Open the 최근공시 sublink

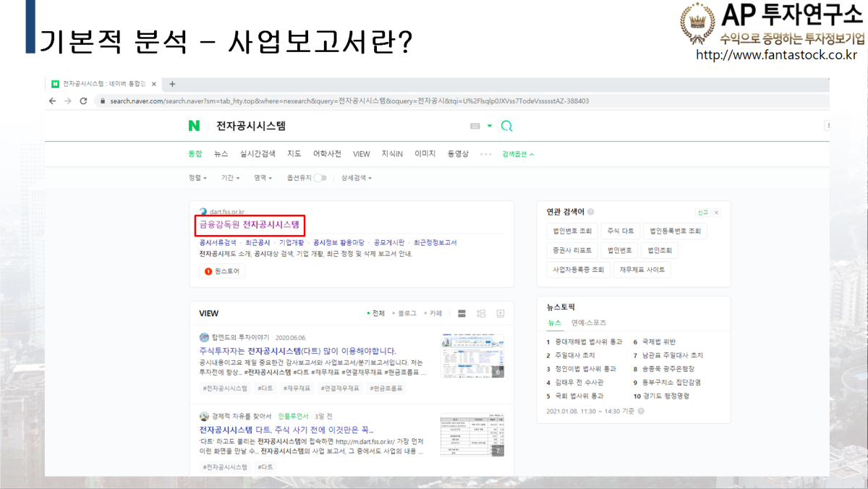258,243
